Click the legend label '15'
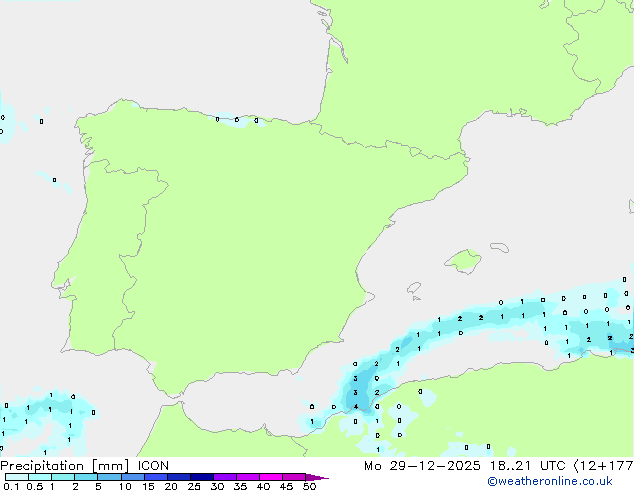Viewport: 634px width, 490px height. tap(148, 486)
